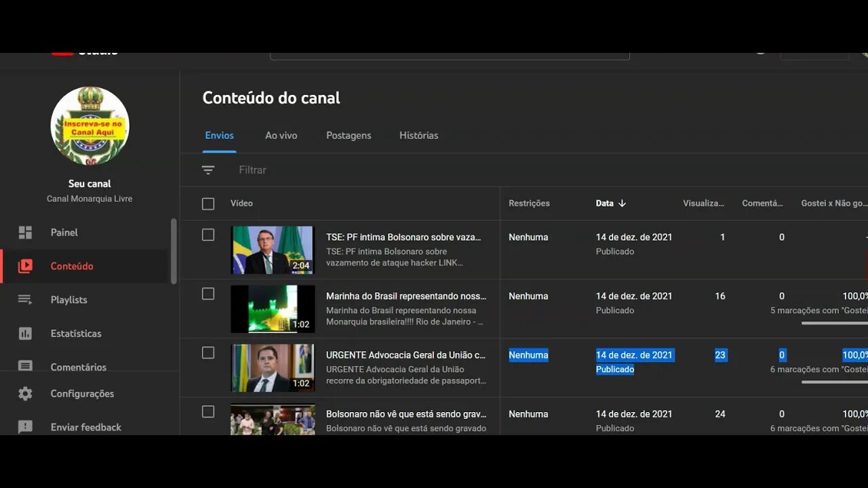Open Enviar feedback in the sidebar

pyautogui.click(x=85, y=427)
